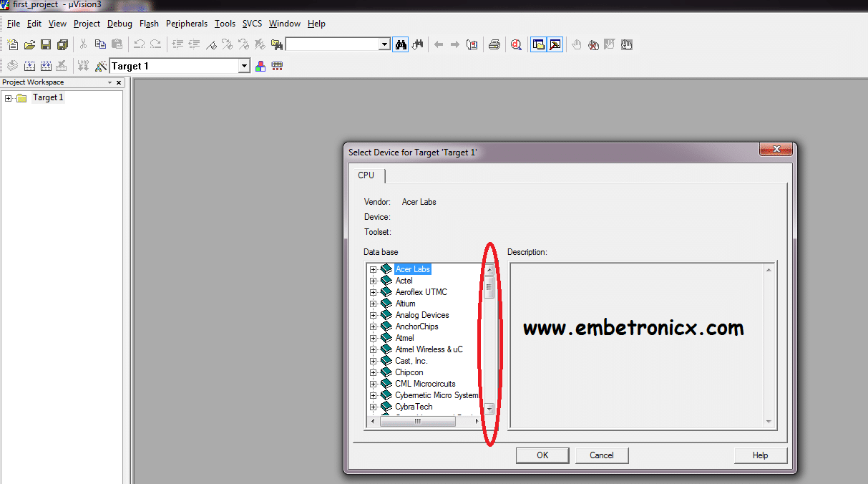868x484 pixels.
Task: Click the Redo arrow icon
Action: click(155, 44)
